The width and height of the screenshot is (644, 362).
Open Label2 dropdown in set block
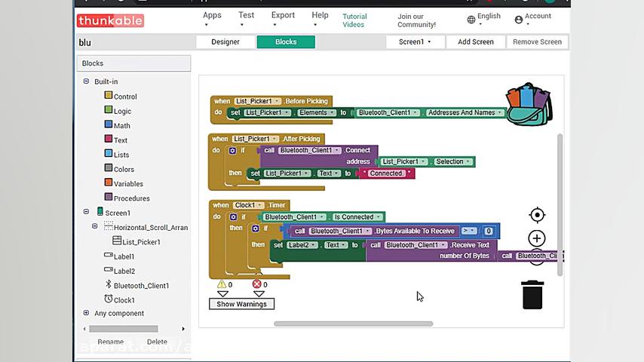click(x=302, y=245)
